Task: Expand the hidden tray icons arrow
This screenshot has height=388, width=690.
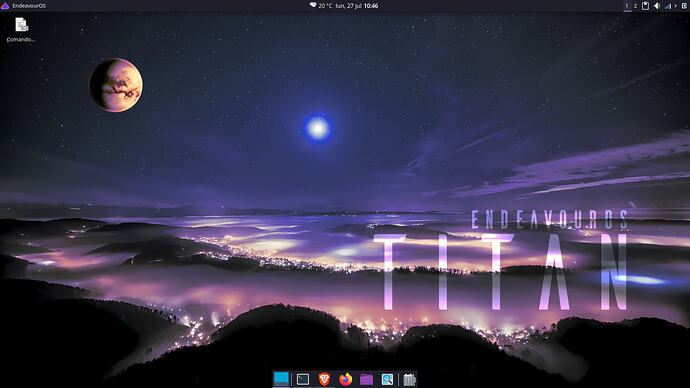Action: point(675,6)
